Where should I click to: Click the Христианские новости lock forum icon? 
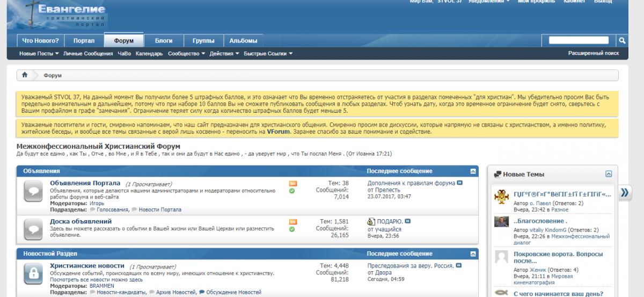(33, 276)
